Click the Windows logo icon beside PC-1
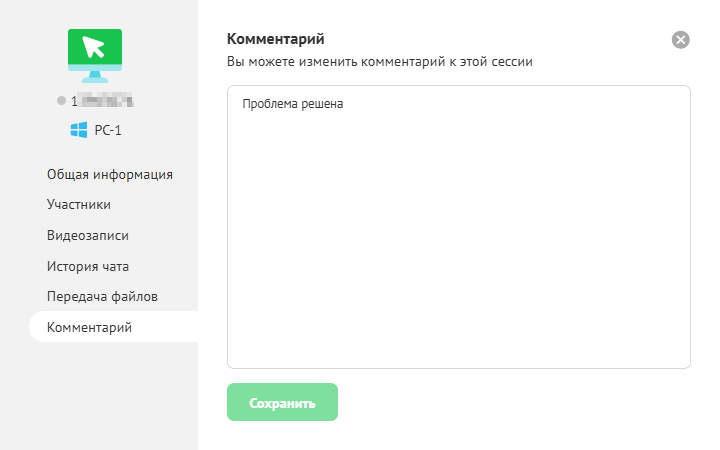The width and height of the screenshot is (720, 450). pos(78,130)
